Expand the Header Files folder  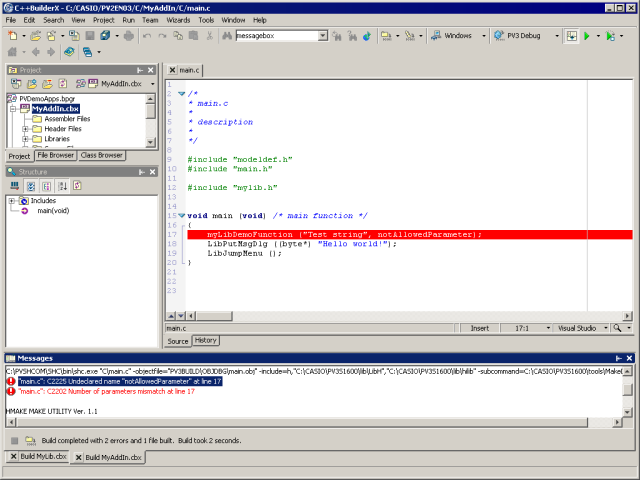tap(25, 129)
